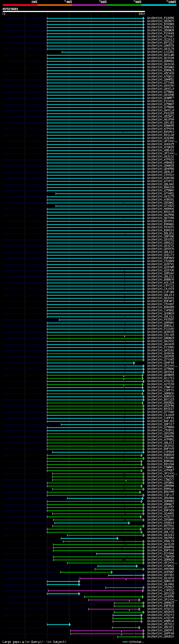Choose the UniRef100_C0PD32 entry
Screen dimensions: 179x644
(161, 590)
